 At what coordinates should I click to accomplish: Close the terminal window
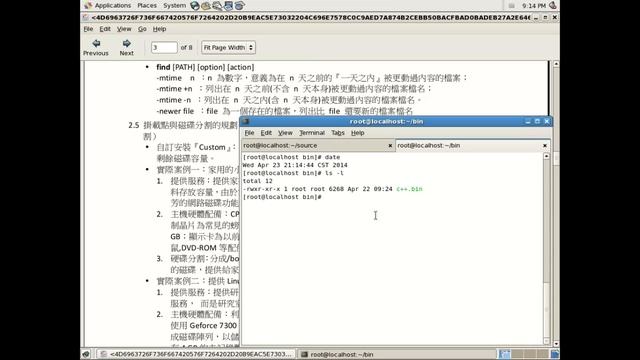[547, 121]
